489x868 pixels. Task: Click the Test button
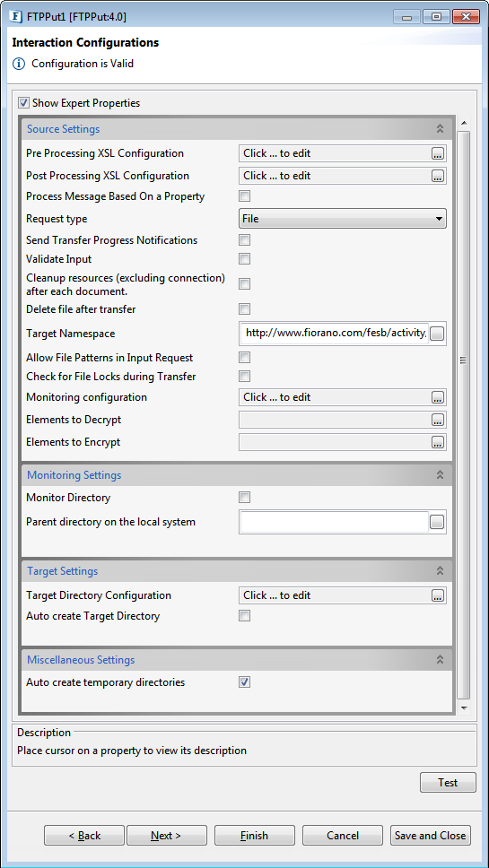click(x=448, y=783)
